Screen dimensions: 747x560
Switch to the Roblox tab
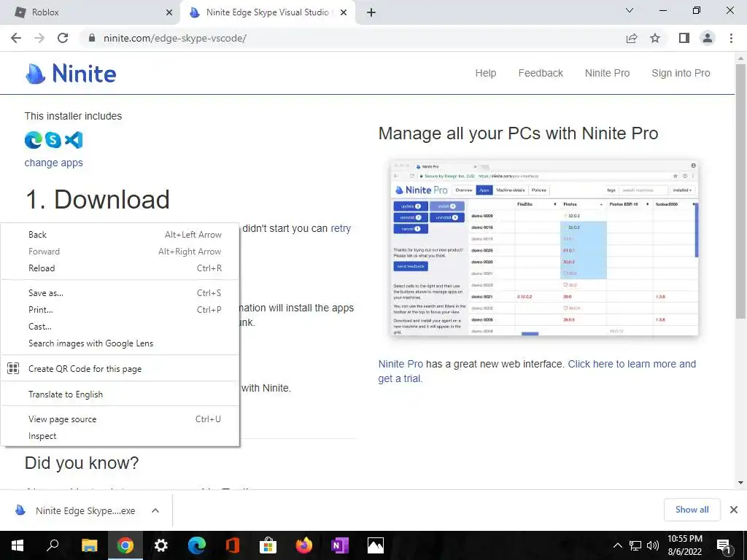click(90, 13)
